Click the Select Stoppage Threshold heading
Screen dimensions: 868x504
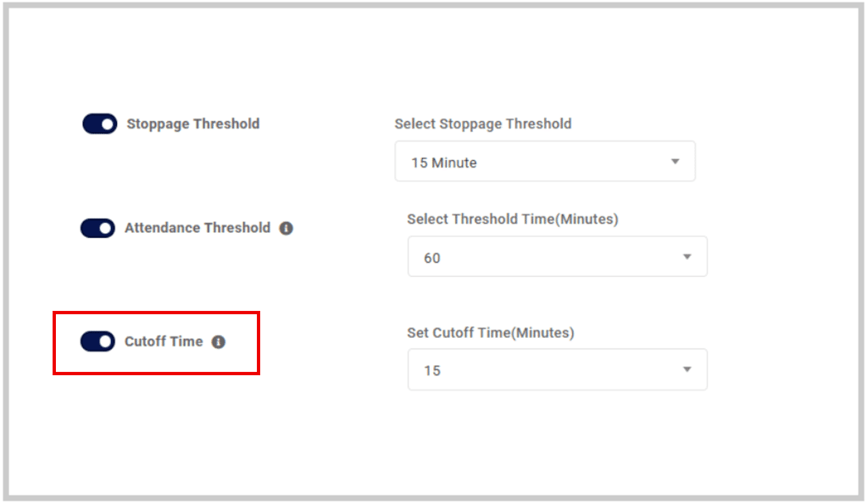(x=483, y=124)
